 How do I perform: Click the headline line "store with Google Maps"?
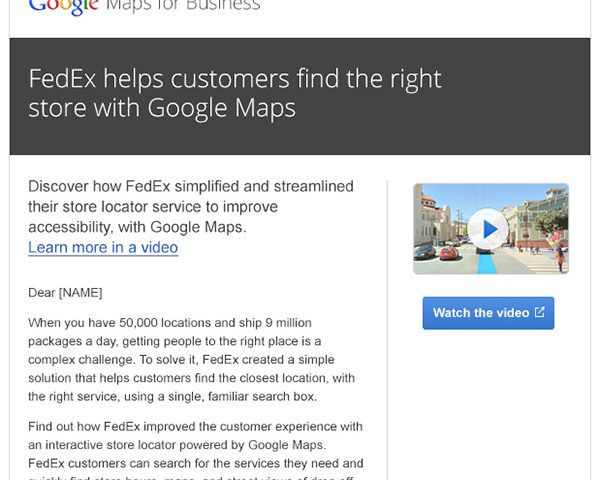[162, 108]
